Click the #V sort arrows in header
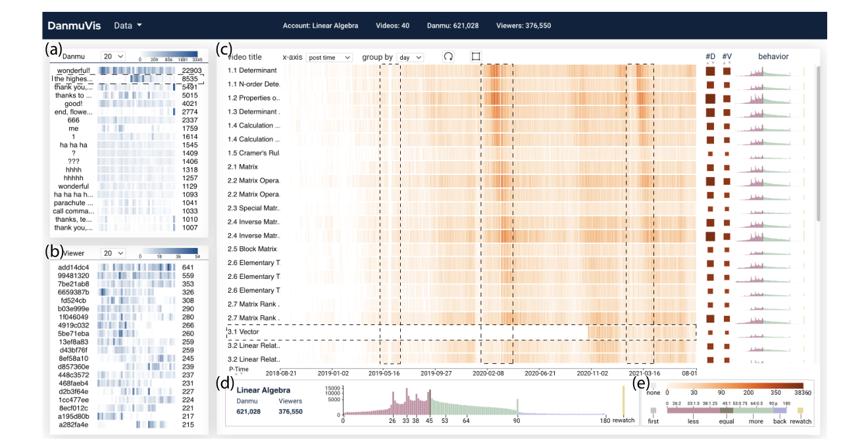 pyautogui.click(x=726, y=63)
